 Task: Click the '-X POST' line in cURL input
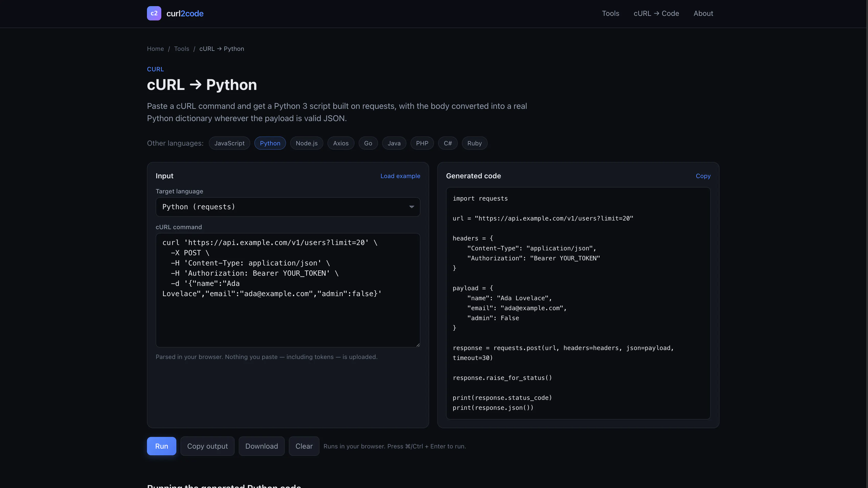(x=190, y=253)
